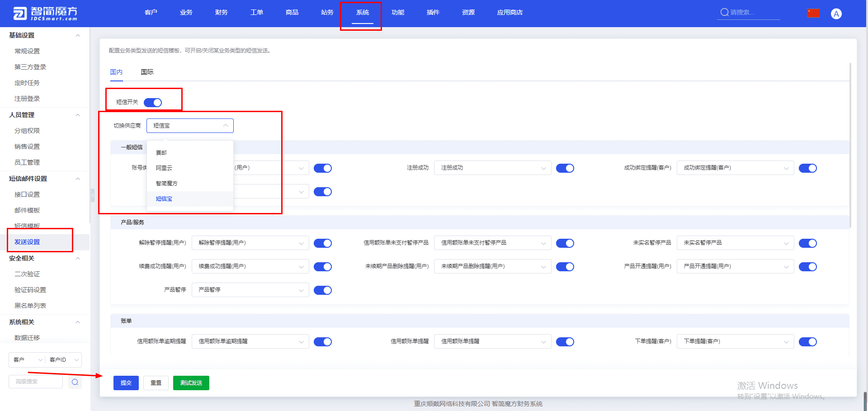
Task: Toggle the 续费成功提醒(用户) switch
Action: tap(323, 267)
